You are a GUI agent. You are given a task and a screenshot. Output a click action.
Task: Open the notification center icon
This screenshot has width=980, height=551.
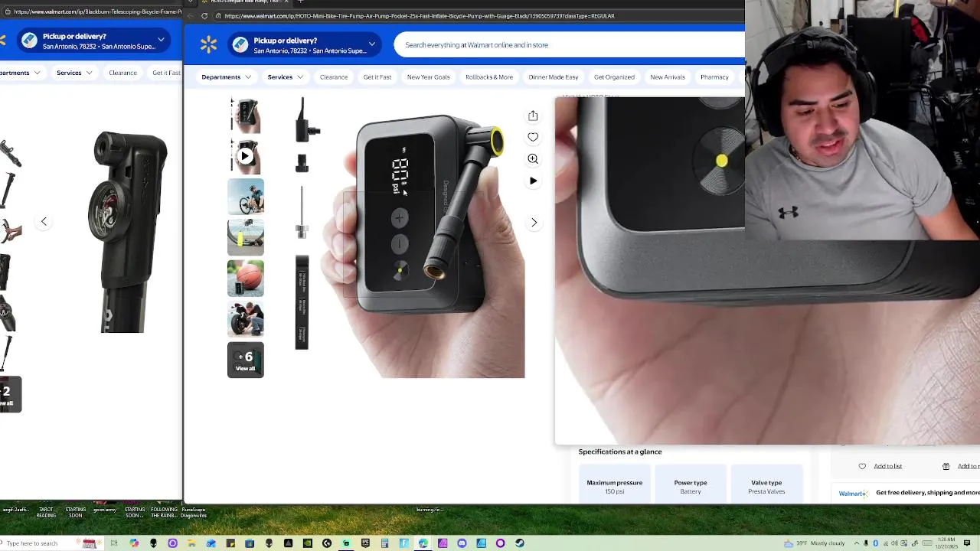967,543
